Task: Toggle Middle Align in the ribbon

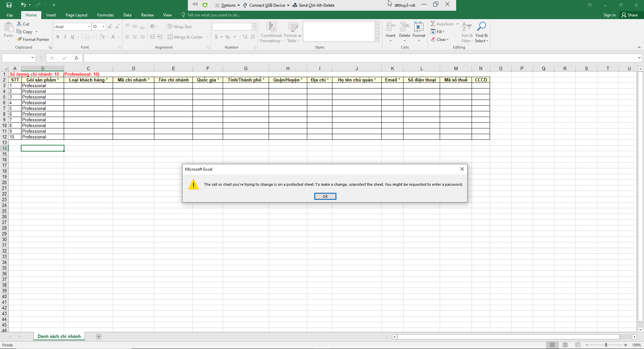Action: click(135, 26)
